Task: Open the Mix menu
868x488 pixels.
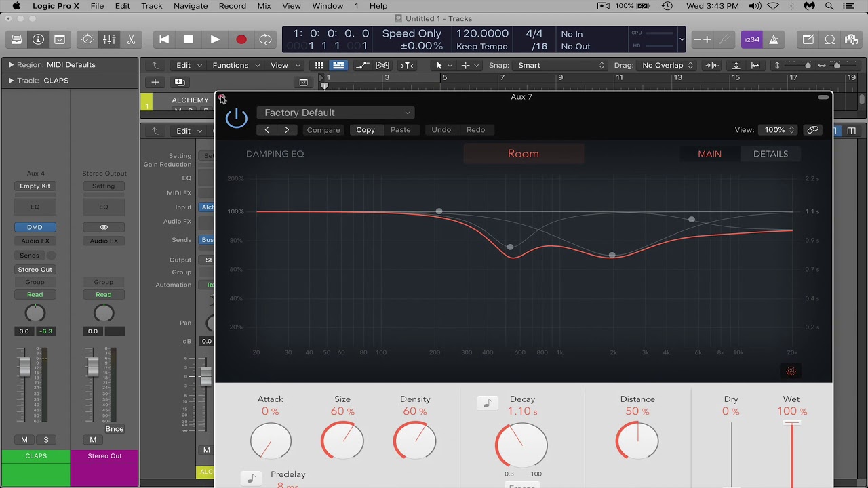Action: tap(264, 6)
